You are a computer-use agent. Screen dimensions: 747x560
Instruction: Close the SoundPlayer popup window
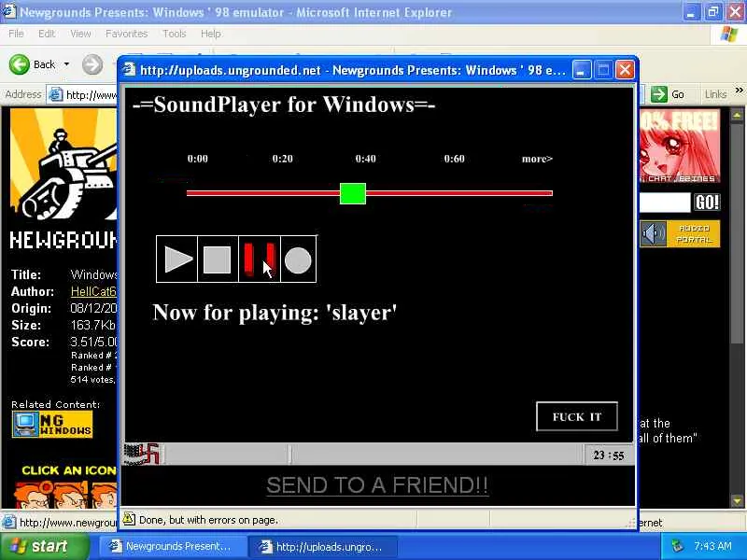[625, 70]
